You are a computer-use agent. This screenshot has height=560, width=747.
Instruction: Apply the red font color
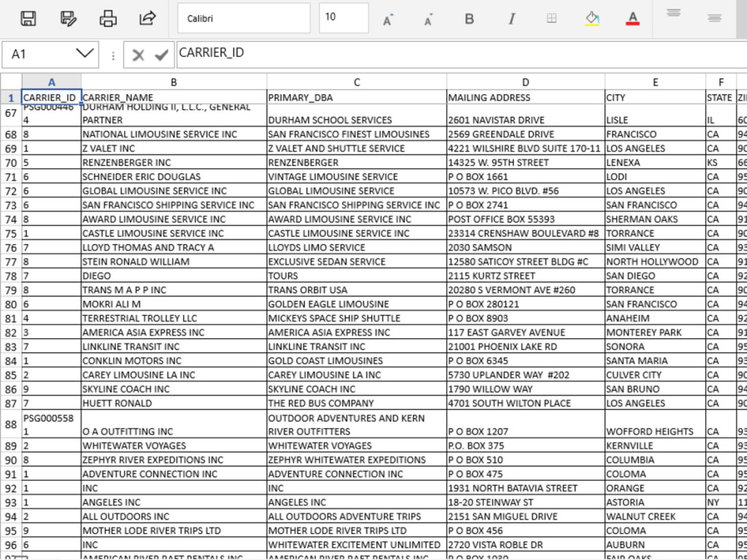[x=633, y=19]
